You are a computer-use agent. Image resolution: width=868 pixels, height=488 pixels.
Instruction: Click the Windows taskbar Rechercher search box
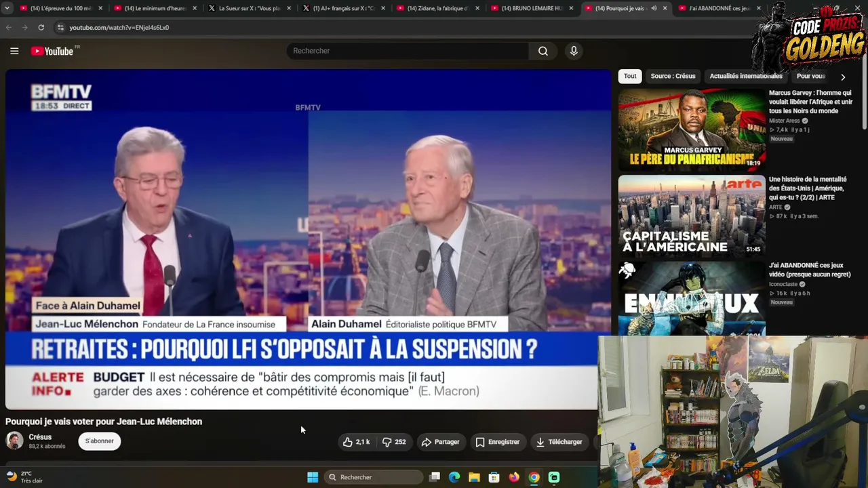(x=374, y=477)
